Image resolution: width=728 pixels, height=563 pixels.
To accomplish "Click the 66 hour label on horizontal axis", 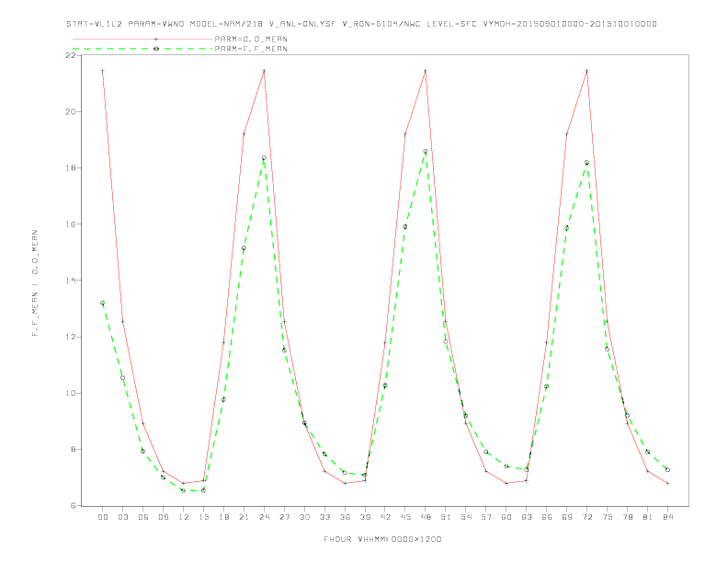I will click(547, 517).
